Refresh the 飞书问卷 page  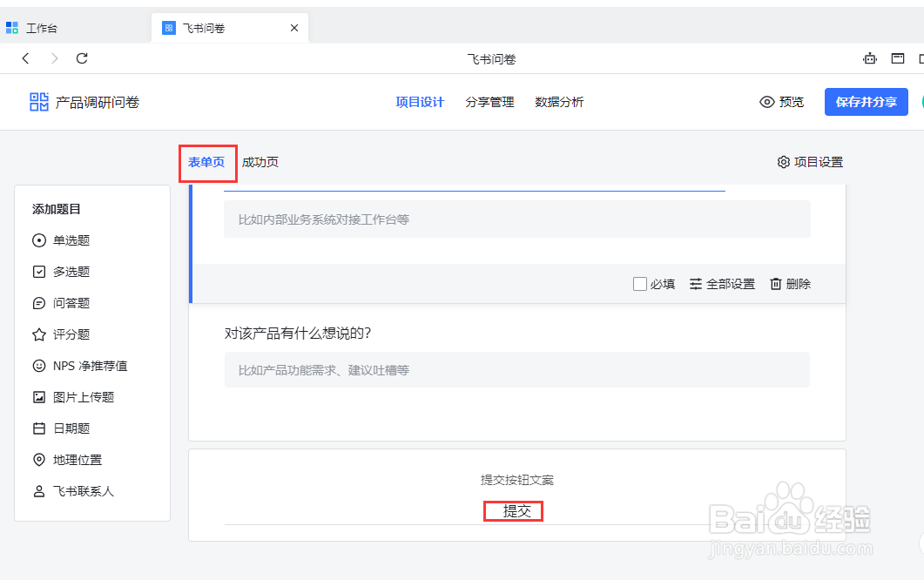pyautogui.click(x=81, y=58)
